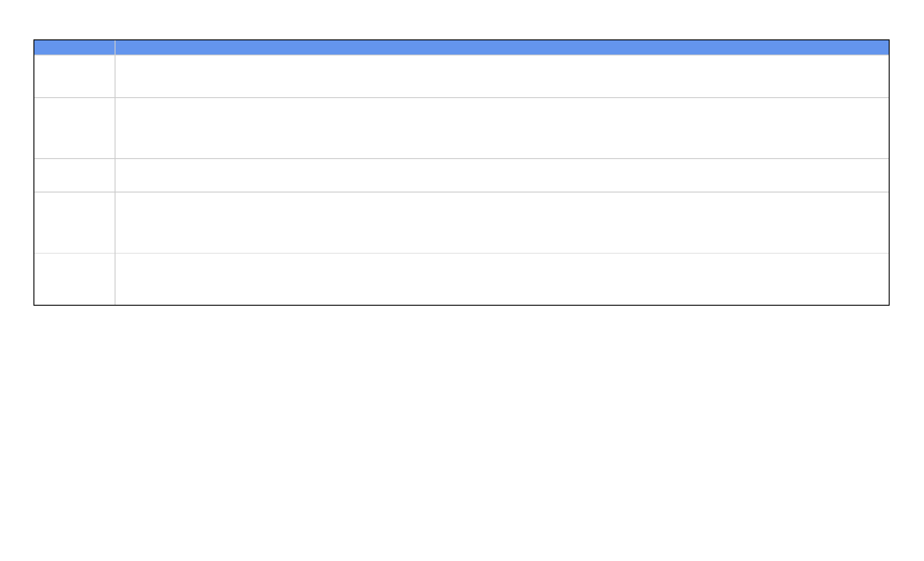
Task: Select the third row's left cell
Action: pos(74,176)
